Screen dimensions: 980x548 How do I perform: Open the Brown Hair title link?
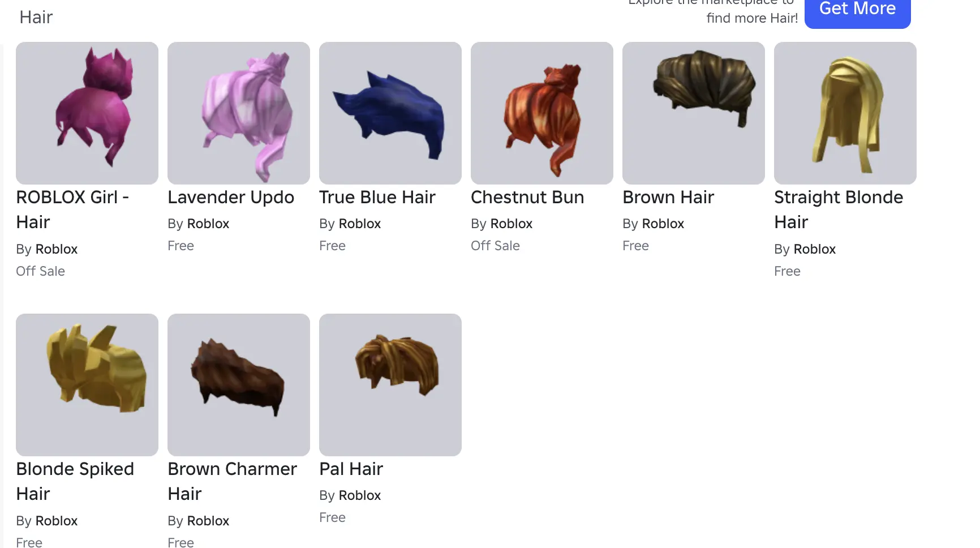point(668,198)
